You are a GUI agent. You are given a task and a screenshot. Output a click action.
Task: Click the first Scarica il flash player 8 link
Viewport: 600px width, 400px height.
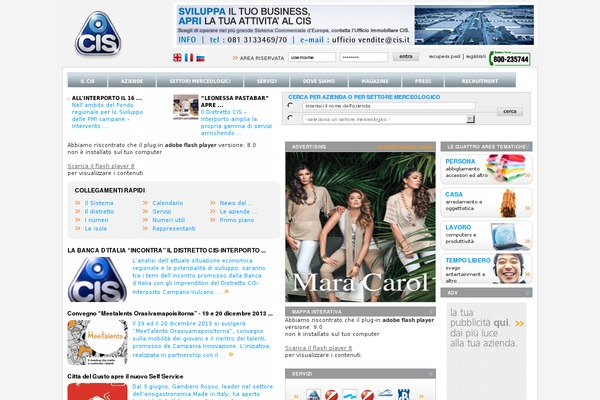pyautogui.click(x=101, y=166)
